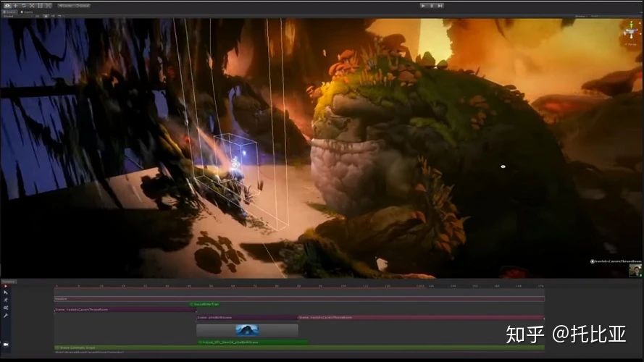Select the Move tool in toolbar
The width and height of the screenshot is (644, 362).
click(16, 6)
